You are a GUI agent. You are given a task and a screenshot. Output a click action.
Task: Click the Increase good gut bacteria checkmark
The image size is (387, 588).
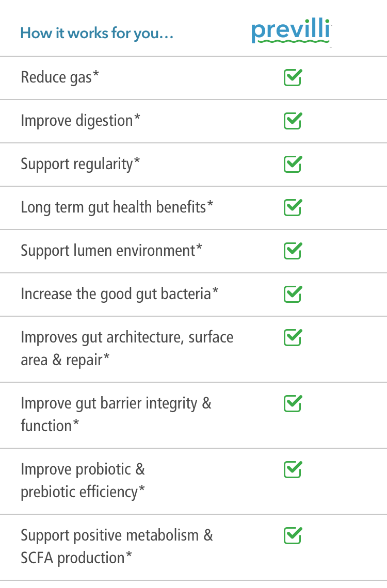point(293,294)
